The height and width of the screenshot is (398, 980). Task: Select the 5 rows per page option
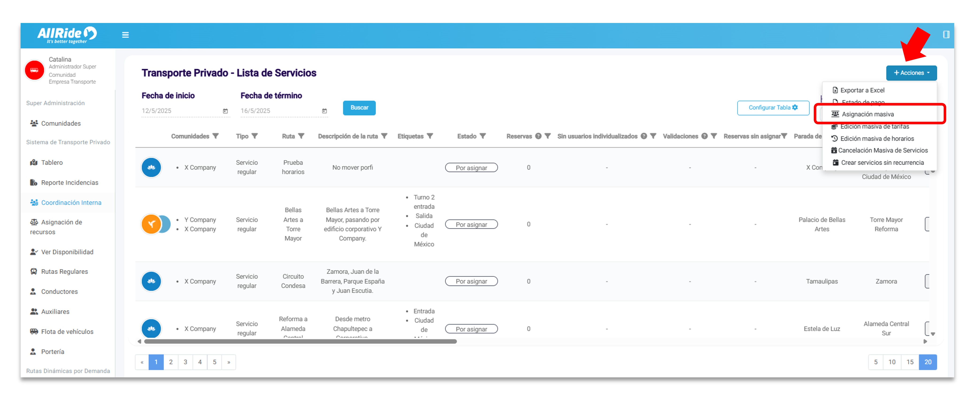click(x=875, y=362)
